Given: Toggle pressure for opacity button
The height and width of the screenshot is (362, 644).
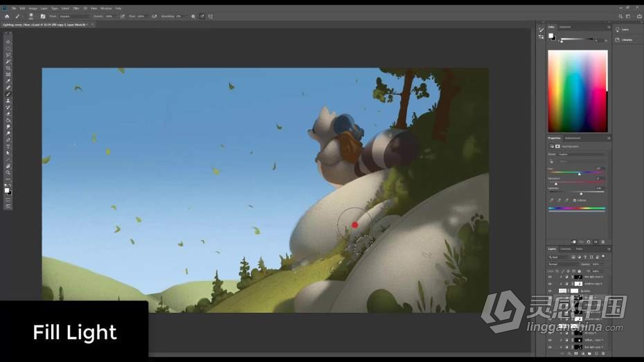Looking at the screenshot, I should (x=123, y=17).
